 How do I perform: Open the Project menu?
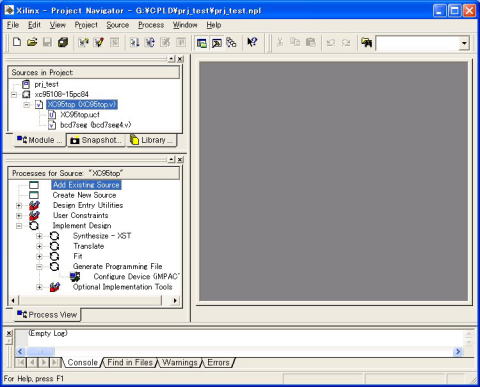coord(86,25)
